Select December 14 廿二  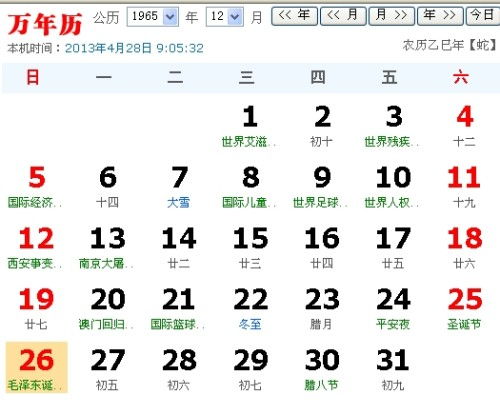(x=179, y=248)
